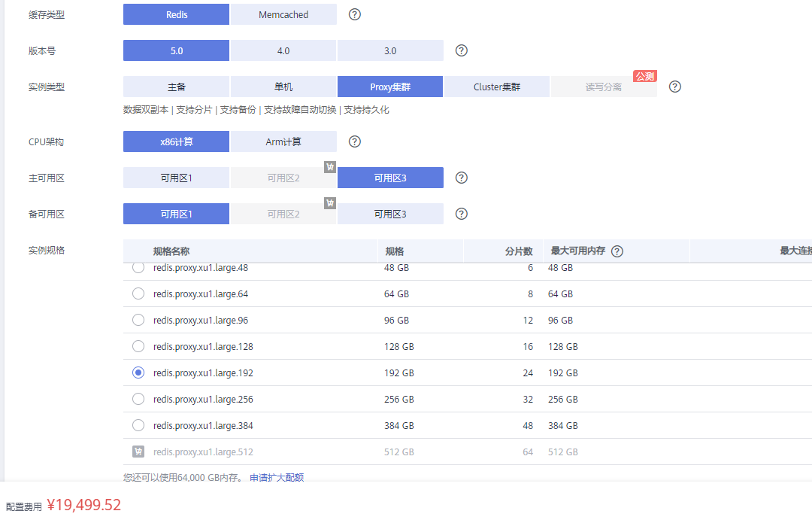Set 主可用区 to 可用区1
812x517 pixels.
pos(176,178)
